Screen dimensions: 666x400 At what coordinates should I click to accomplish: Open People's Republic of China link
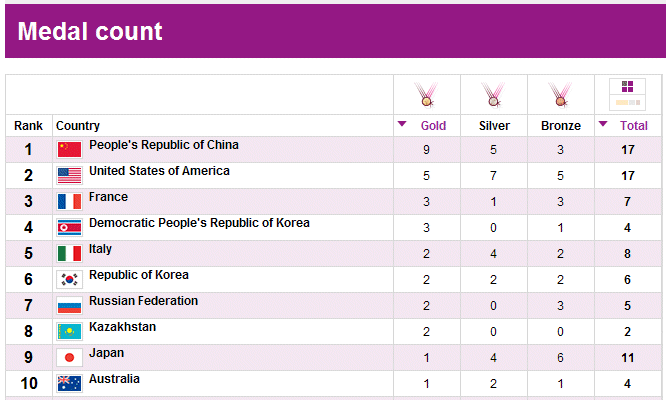[x=164, y=146]
